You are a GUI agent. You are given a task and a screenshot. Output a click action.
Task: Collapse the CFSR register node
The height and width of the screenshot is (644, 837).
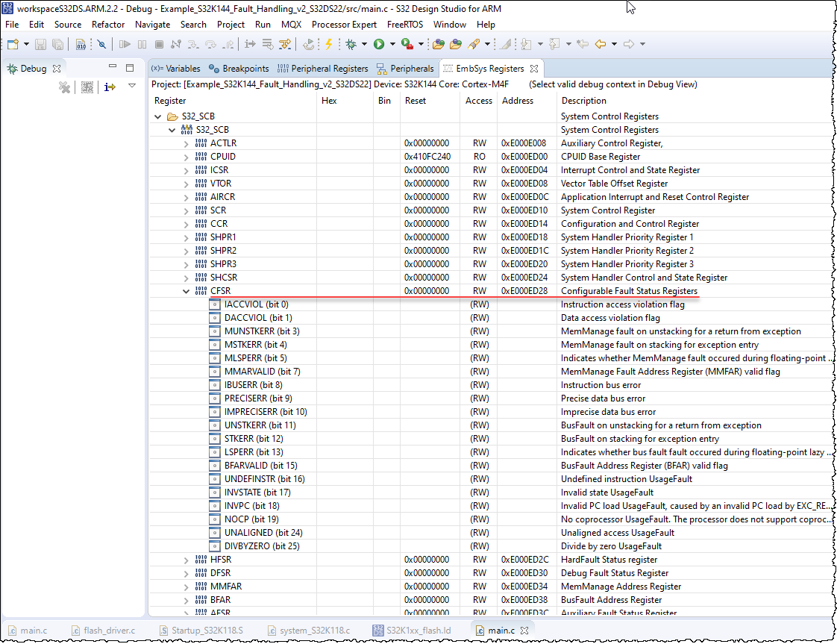pos(186,291)
